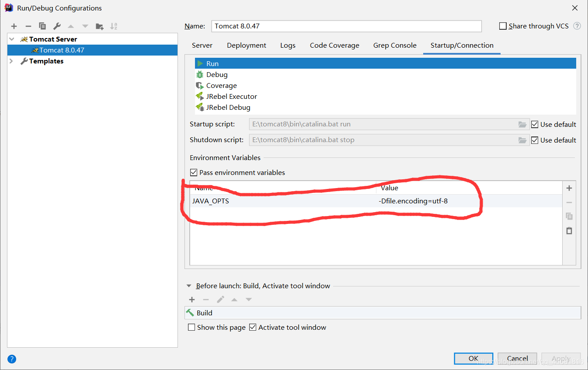Switch to Deployment tab
Screen dimensions: 588x370
pyautogui.click(x=247, y=45)
